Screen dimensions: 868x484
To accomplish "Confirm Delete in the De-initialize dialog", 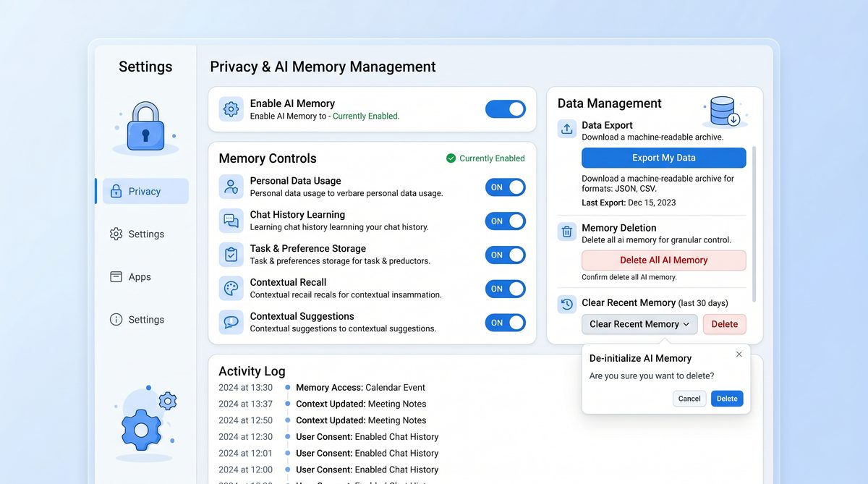I will 727,399.
